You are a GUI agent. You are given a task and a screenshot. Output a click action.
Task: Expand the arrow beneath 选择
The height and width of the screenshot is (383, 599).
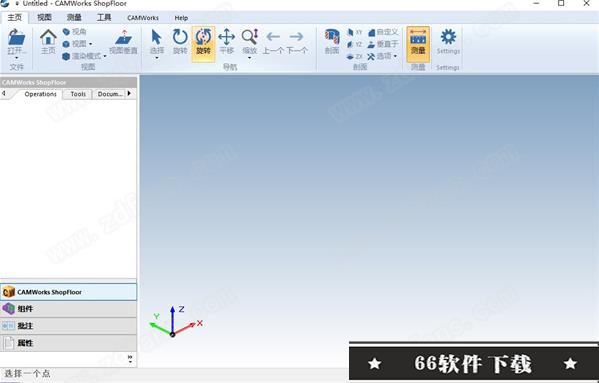tap(157, 58)
